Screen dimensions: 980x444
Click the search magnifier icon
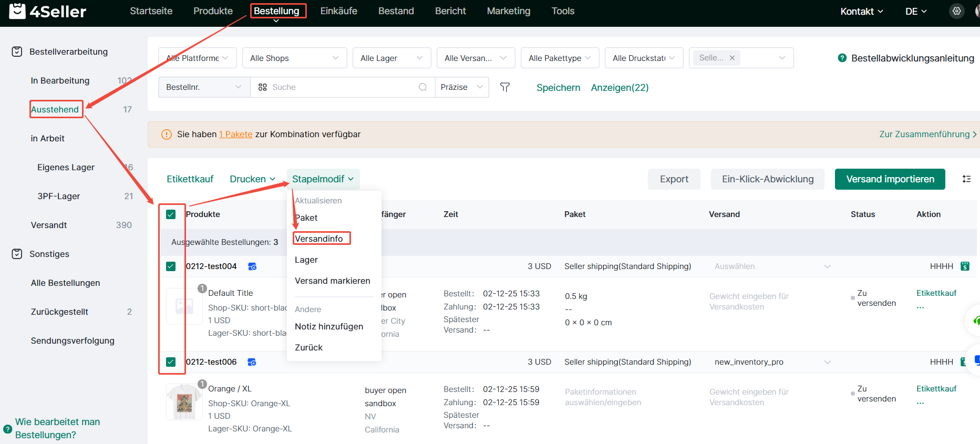pyautogui.click(x=422, y=87)
